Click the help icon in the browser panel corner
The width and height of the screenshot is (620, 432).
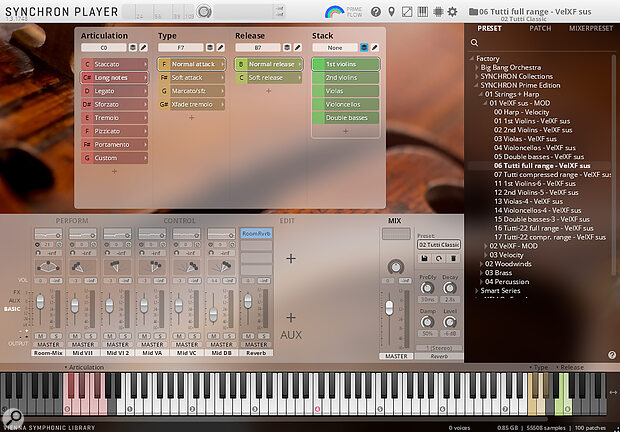[612, 355]
